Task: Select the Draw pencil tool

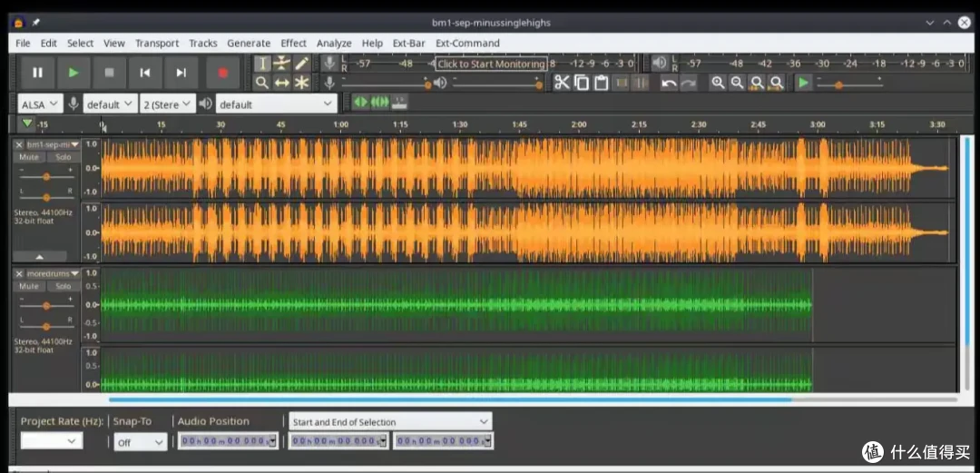Action: [x=301, y=64]
